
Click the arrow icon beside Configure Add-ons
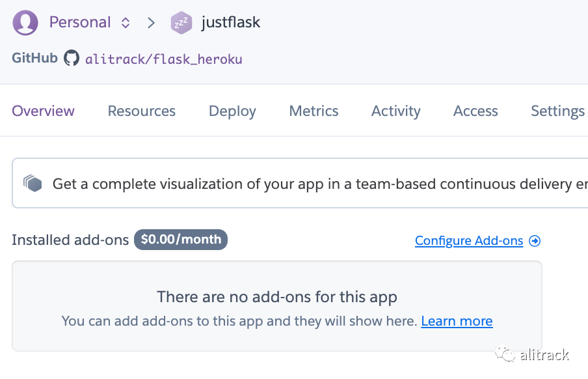(x=535, y=241)
